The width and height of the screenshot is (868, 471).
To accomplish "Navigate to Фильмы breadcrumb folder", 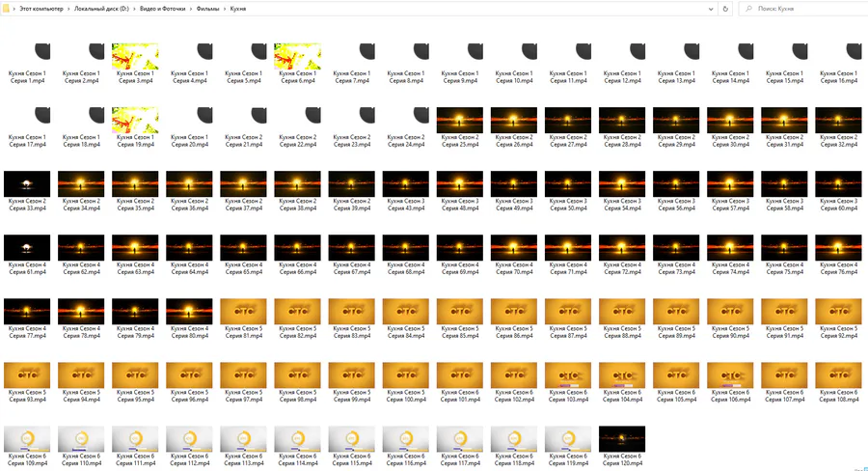I will pos(207,9).
